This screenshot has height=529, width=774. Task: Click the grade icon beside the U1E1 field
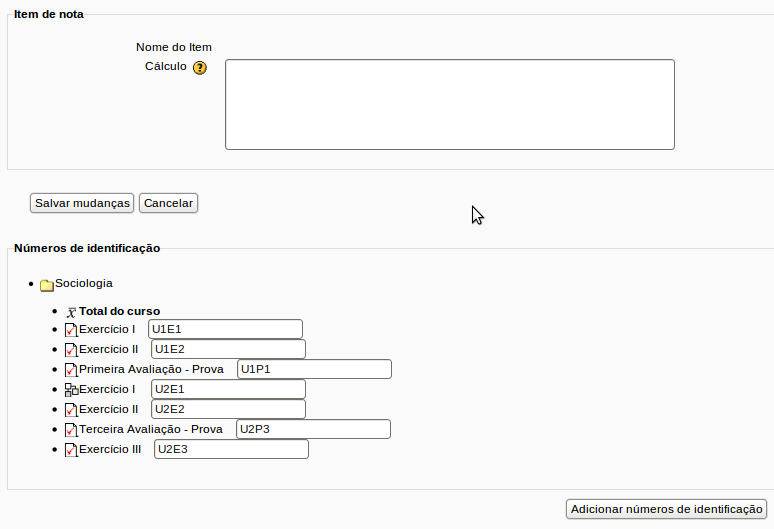[71, 330]
